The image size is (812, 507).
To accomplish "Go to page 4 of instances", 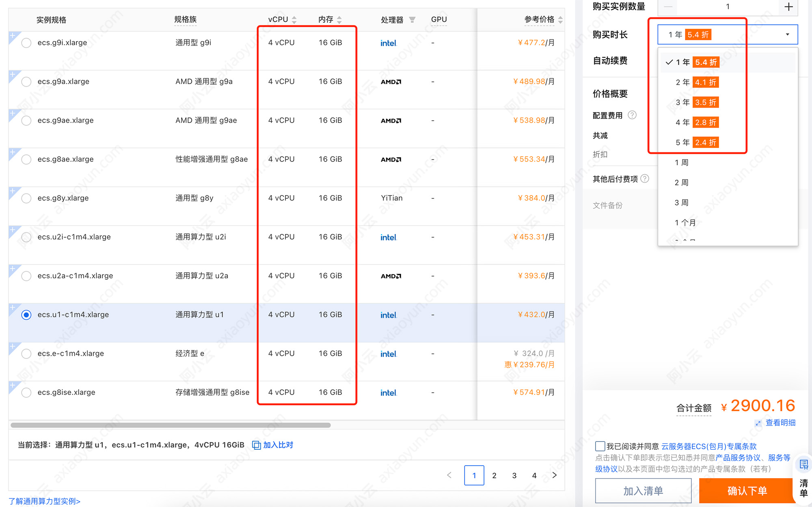I will (534, 475).
